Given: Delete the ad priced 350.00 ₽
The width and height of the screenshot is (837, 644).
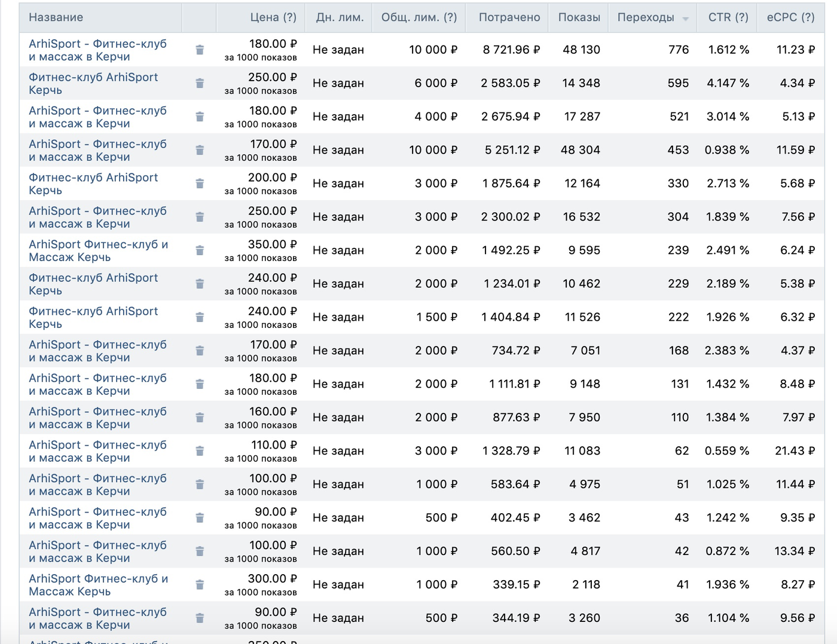Looking at the screenshot, I should [x=200, y=251].
